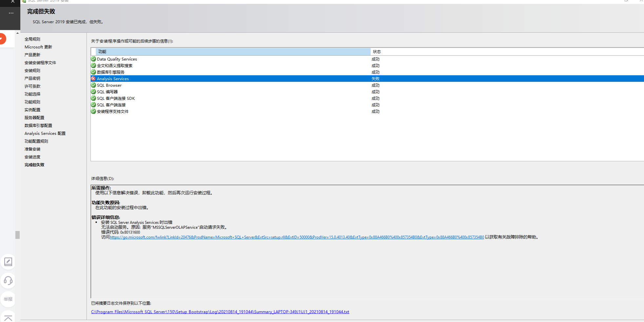Select 完成但失败 in left navigation
The height and width of the screenshot is (322, 644).
point(34,165)
